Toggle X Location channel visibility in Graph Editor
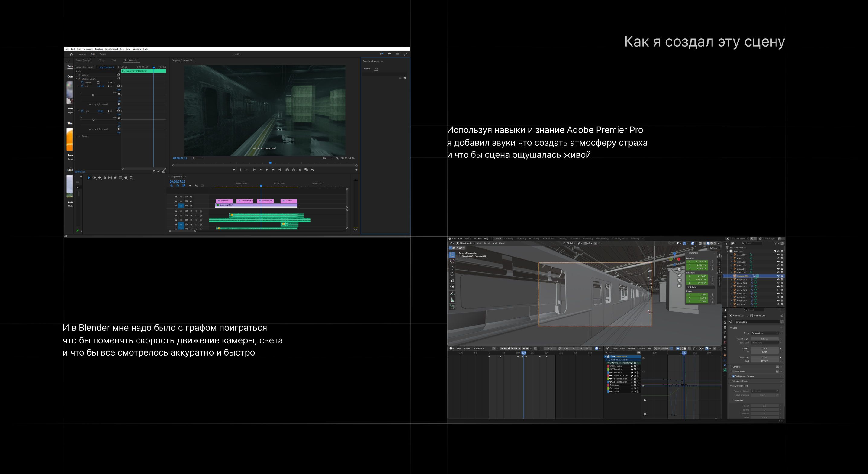This screenshot has width=868, height=474. (x=610, y=366)
